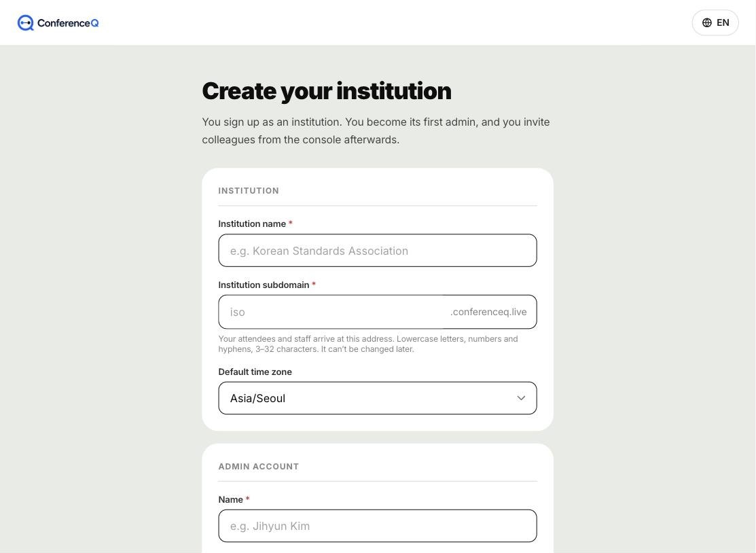Open the EN language selector

(x=715, y=22)
